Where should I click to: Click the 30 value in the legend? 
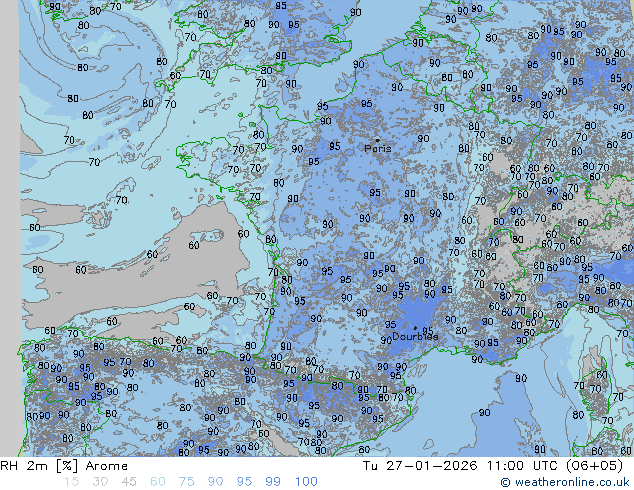click(100, 482)
